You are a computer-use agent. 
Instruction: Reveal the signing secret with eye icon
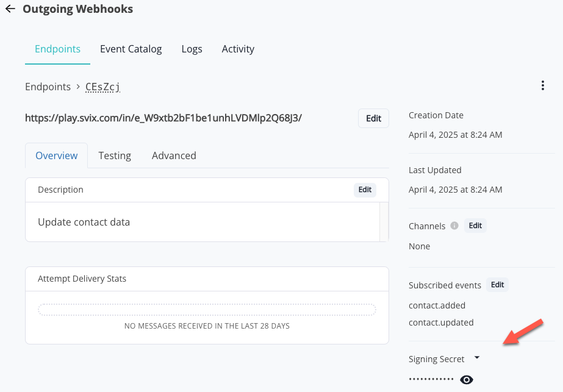467,380
